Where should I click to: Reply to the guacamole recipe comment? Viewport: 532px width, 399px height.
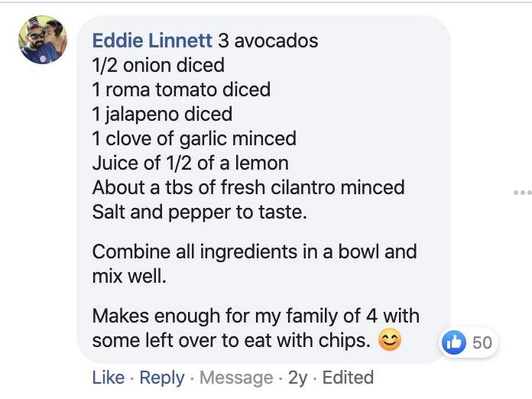[161, 378]
